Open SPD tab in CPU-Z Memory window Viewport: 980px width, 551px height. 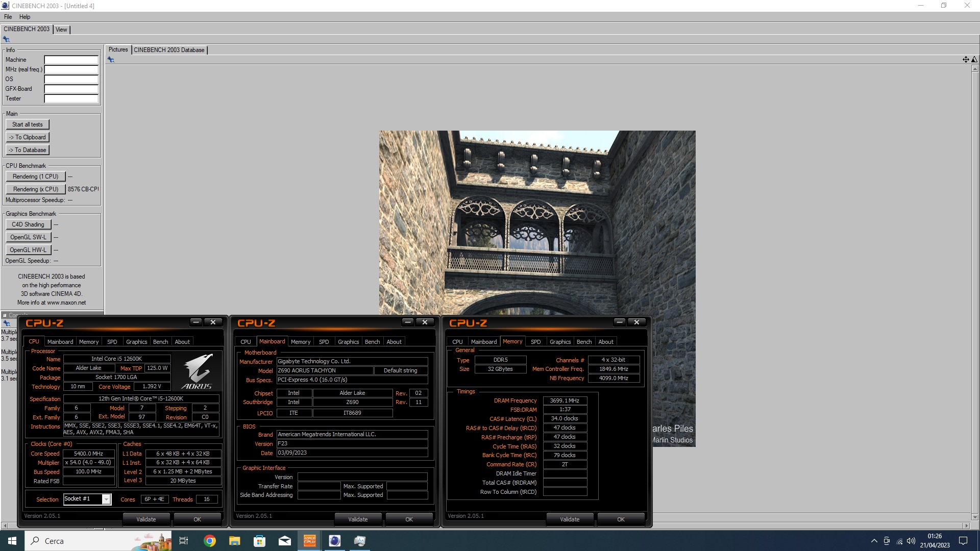pyautogui.click(x=535, y=342)
